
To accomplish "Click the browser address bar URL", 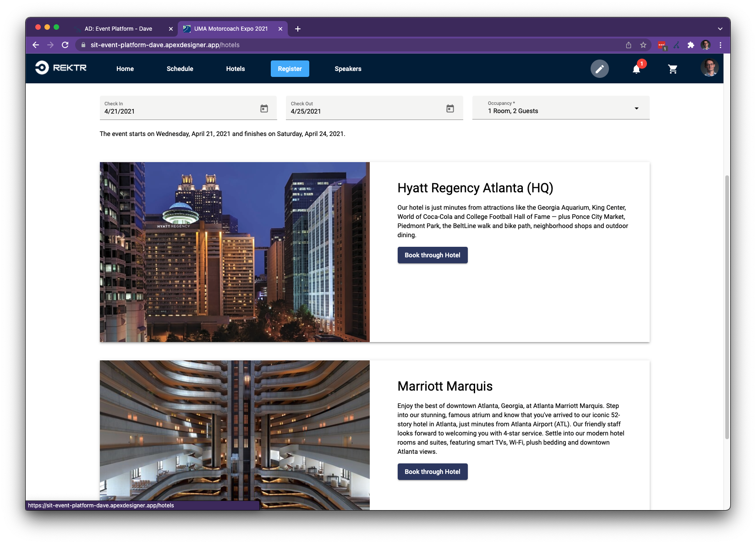I will tap(165, 45).
